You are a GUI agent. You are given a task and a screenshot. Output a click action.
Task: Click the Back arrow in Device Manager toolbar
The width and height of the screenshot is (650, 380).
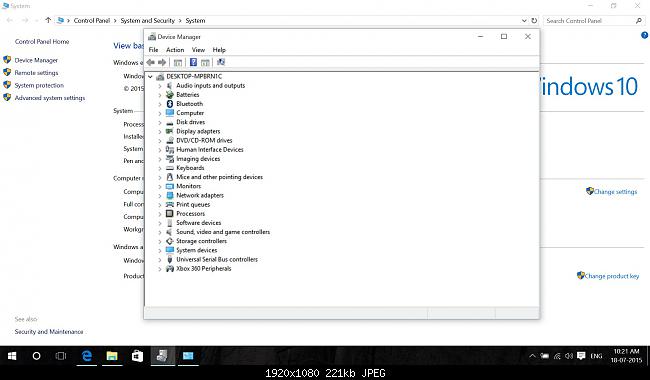(x=150, y=62)
